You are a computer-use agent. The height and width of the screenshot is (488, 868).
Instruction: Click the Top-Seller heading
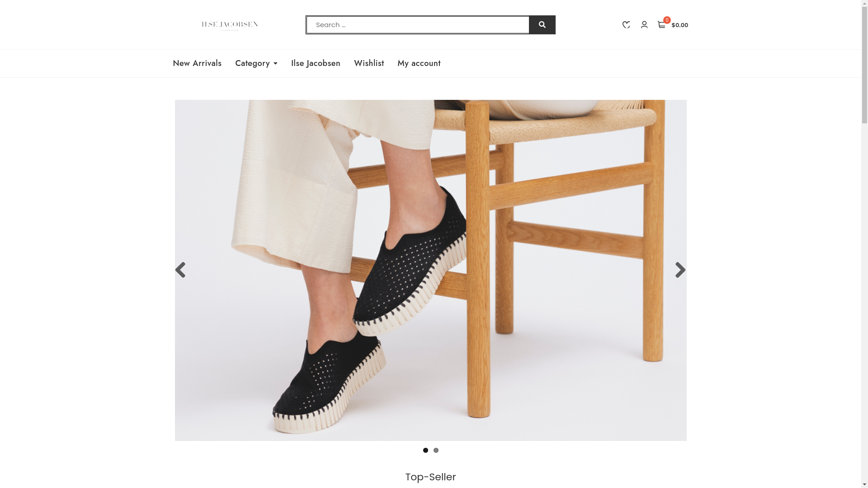(430, 477)
